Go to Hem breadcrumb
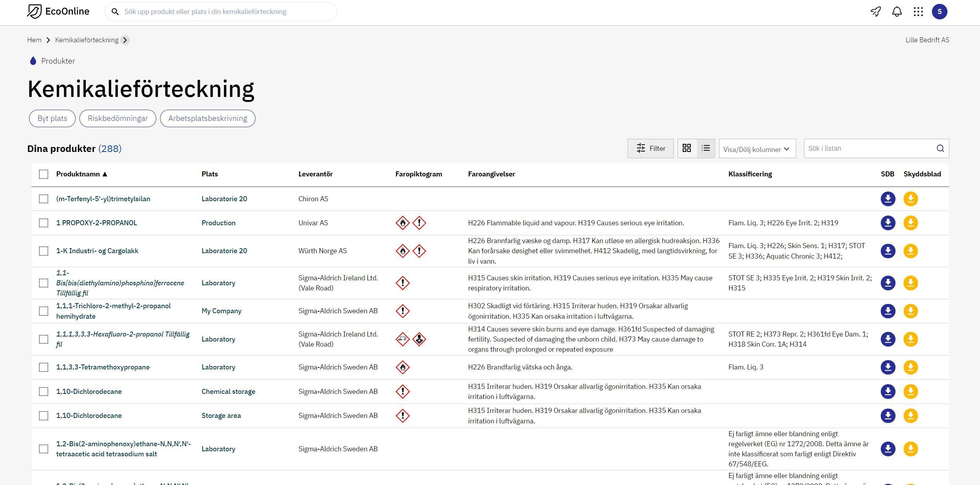980x485 pixels. (34, 40)
